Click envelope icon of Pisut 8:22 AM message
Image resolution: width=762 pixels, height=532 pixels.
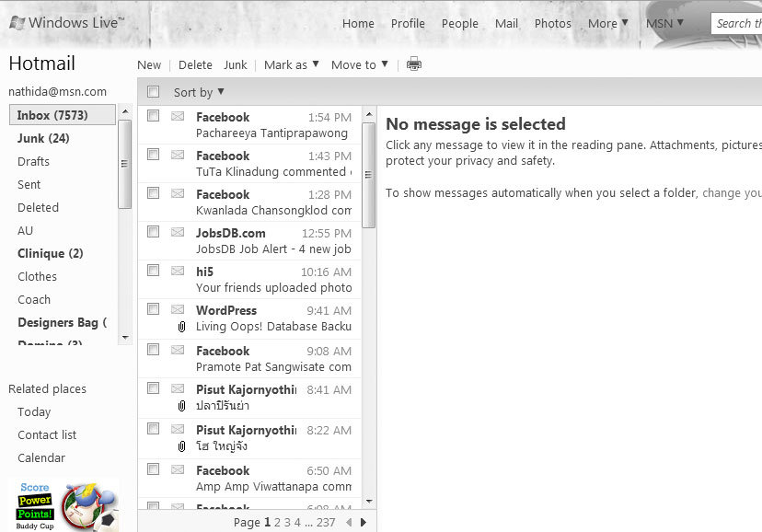point(178,429)
